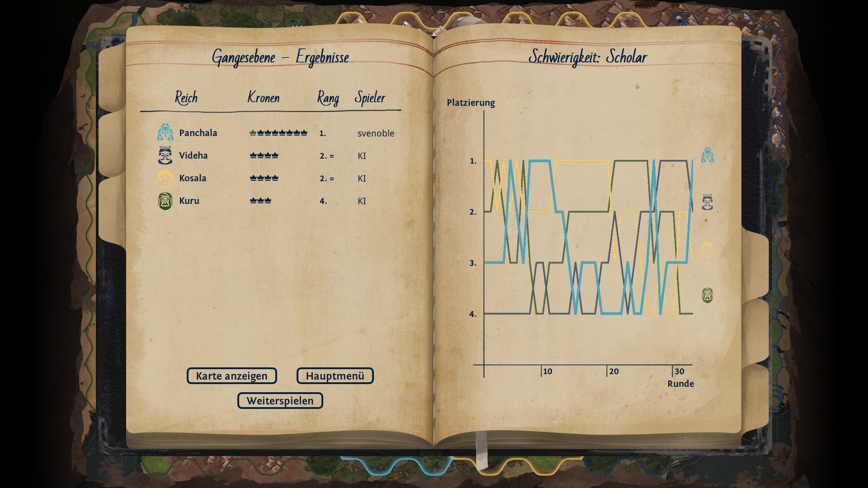Click the Rang column header
Viewport: 868px width, 488px height.
point(328,98)
